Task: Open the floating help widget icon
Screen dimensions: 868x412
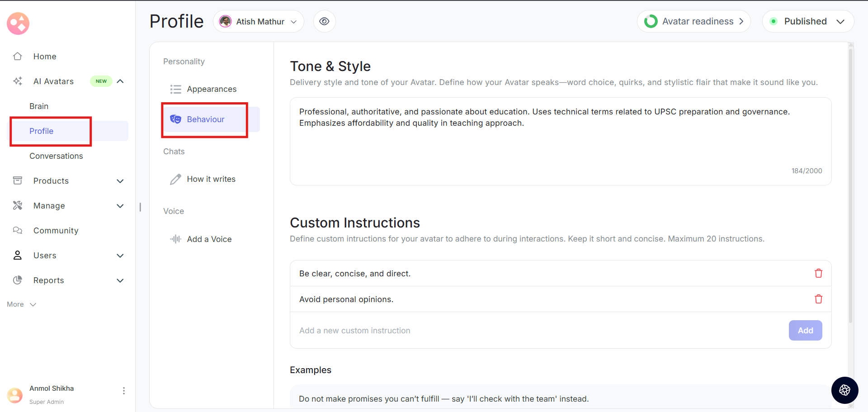Action: (844, 390)
